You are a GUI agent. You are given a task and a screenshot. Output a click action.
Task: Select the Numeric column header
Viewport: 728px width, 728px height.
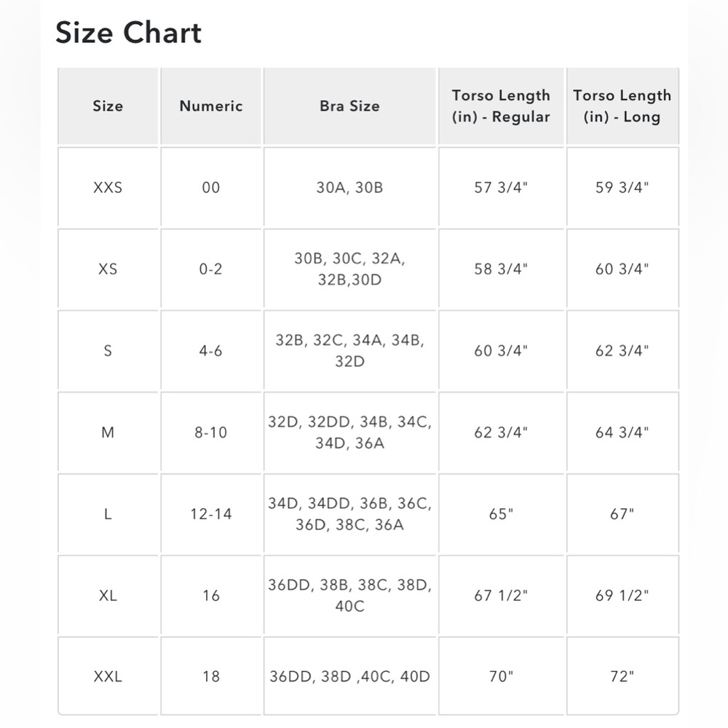click(211, 106)
